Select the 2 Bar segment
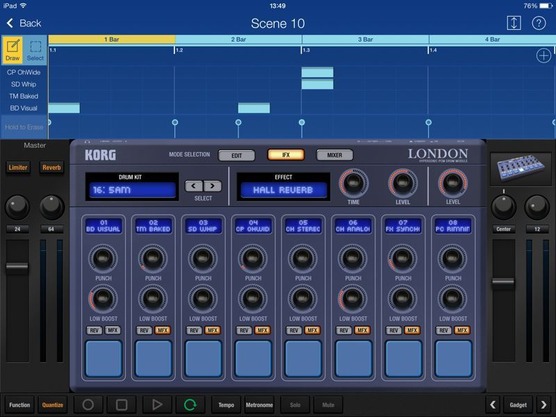This screenshot has height=417, width=556. click(x=239, y=39)
